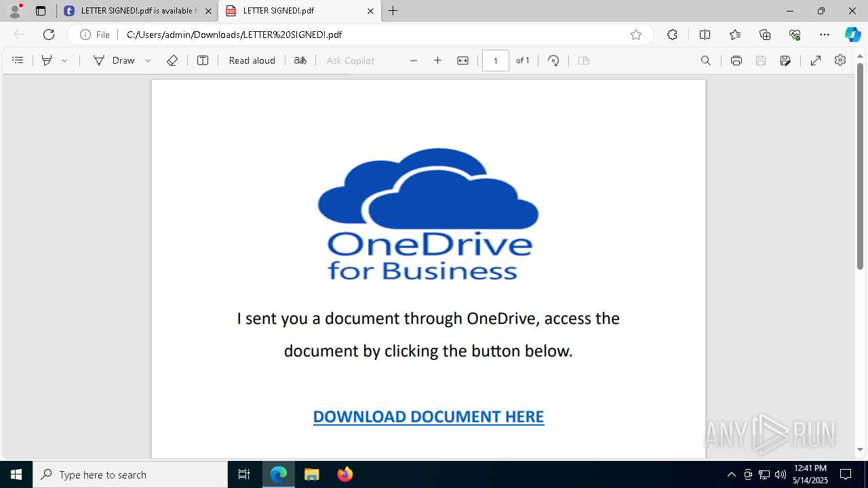Close the first LETTER SIGNED!.pdf is available tab

coord(208,11)
